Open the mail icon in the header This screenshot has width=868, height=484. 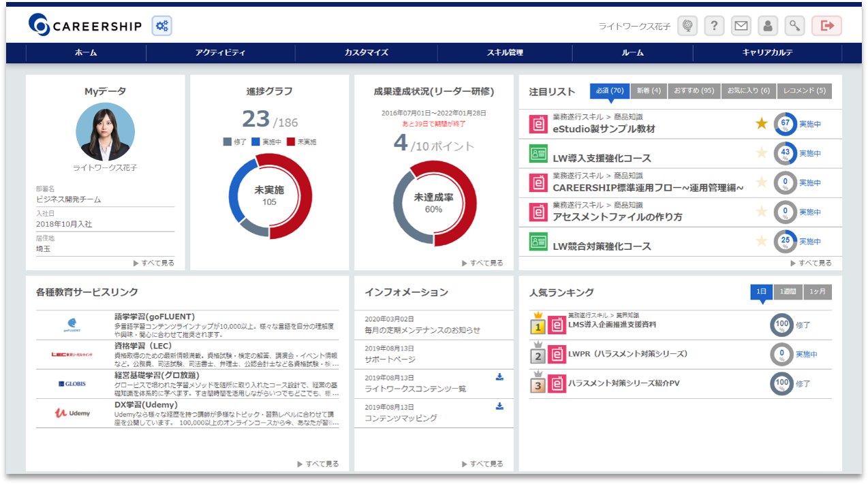pos(741,26)
